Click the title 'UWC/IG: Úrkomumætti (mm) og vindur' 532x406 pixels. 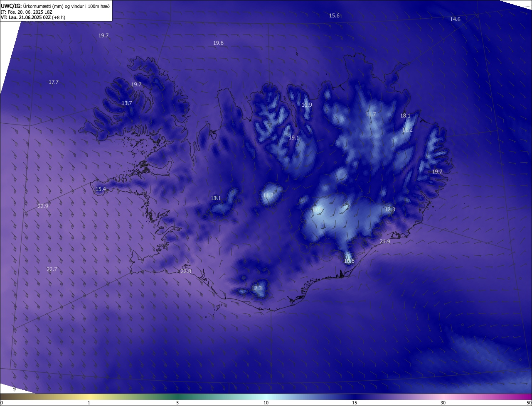click(x=55, y=6)
